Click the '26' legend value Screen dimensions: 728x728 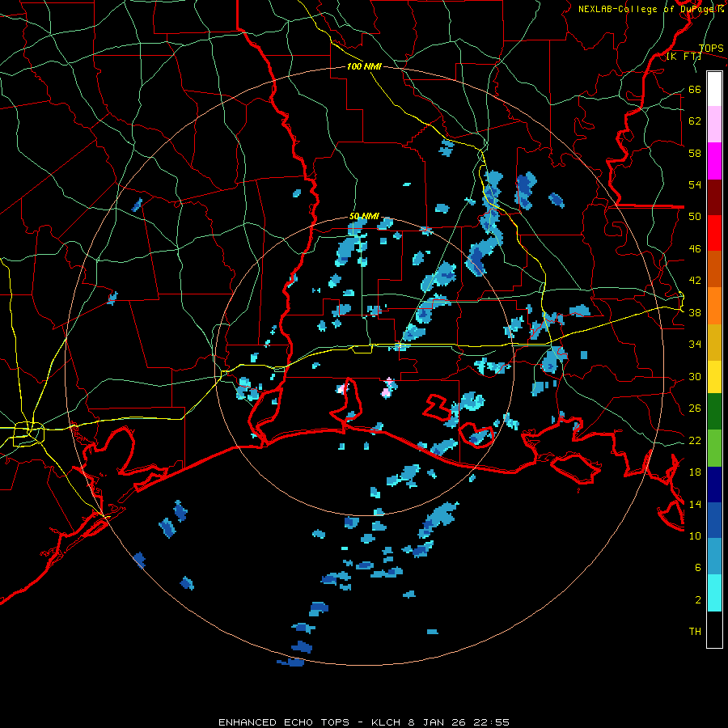click(695, 408)
